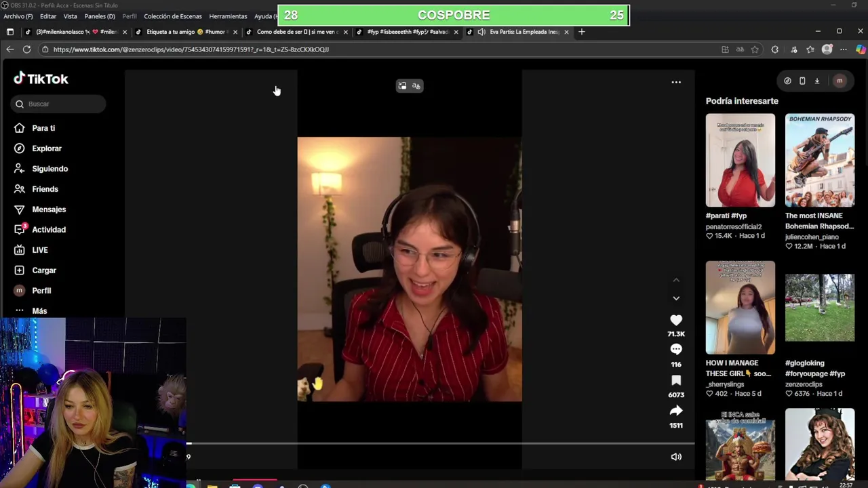Share the video with the arrow icon

point(676,411)
